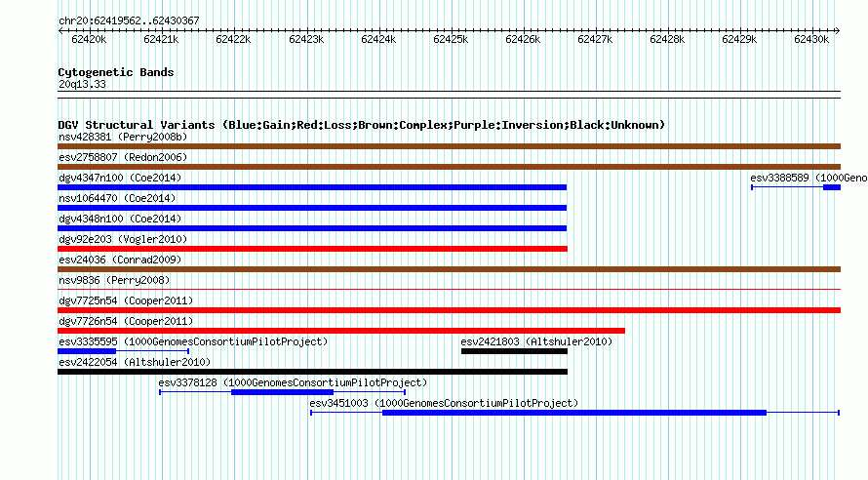Open variant label dgv92e203 (Vogler2010)
Screen dimensions: 868x480
pyautogui.click(x=123, y=239)
